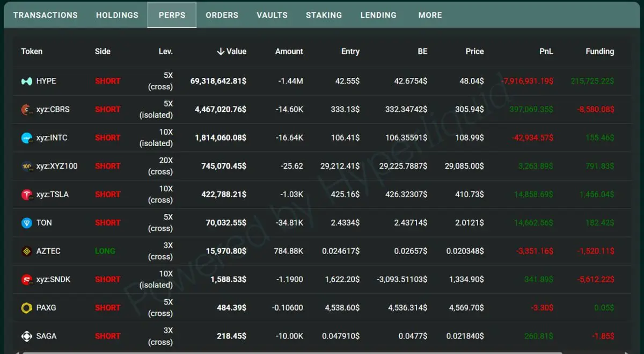Sort by the Funding column header
The image size is (644, 354).
600,52
